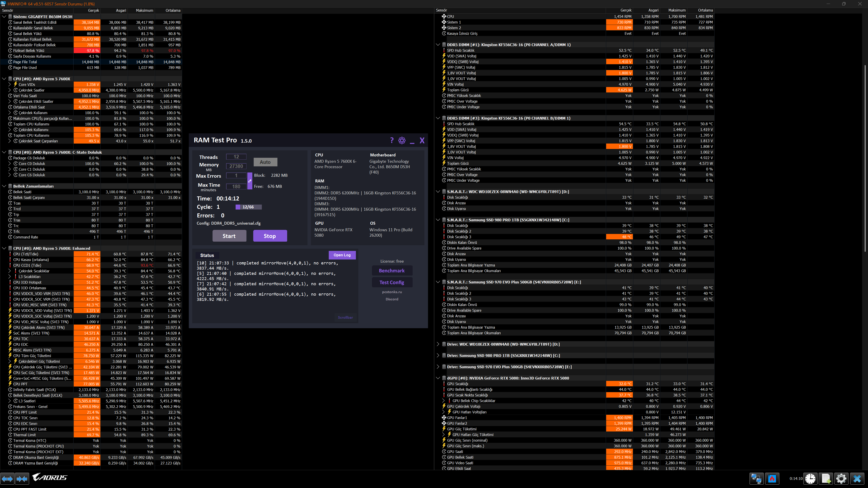Screen dimensions: 868x488
Task: Visit the pcstonks.ru link
Action: coord(392,292)
